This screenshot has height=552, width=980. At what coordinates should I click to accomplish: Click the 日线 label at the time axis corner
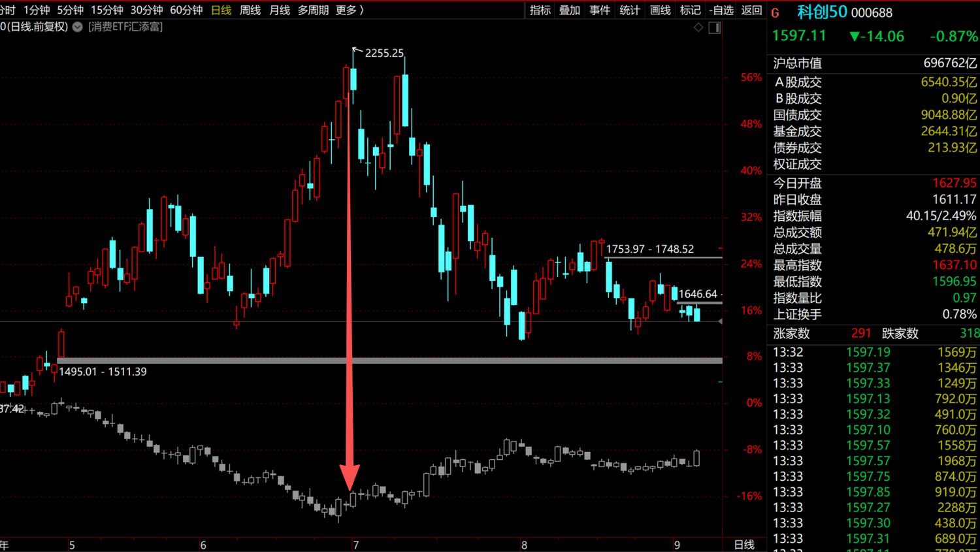coord(744,545)
